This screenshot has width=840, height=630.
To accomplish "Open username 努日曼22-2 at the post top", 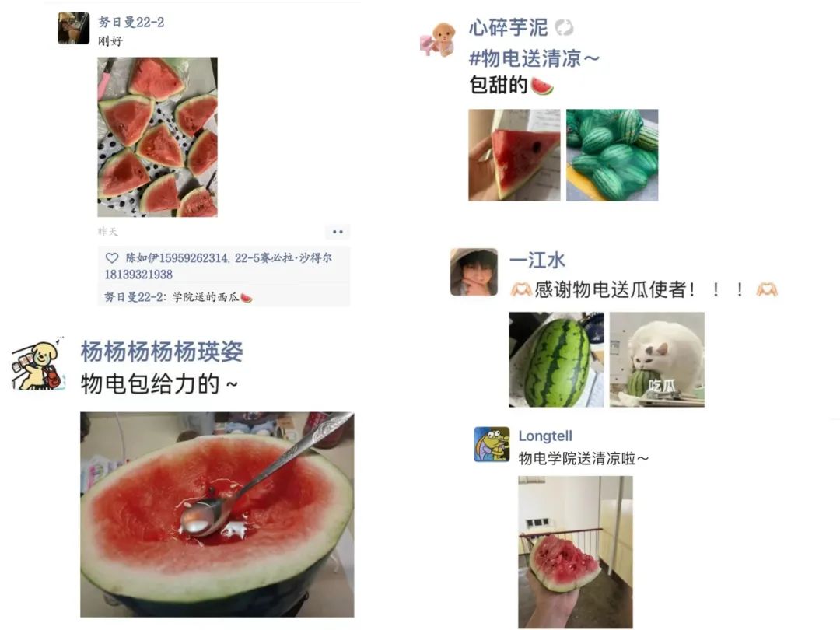I will coord(131,22).
